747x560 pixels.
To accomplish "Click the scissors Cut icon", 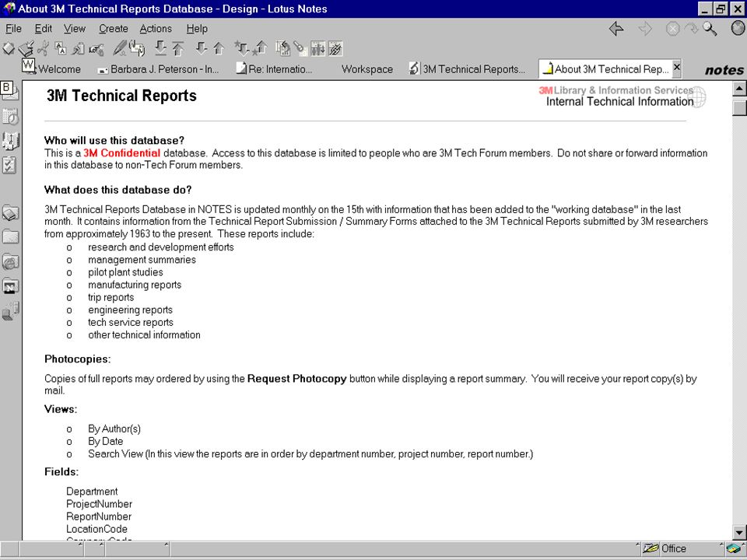I will tap(44, 48).
